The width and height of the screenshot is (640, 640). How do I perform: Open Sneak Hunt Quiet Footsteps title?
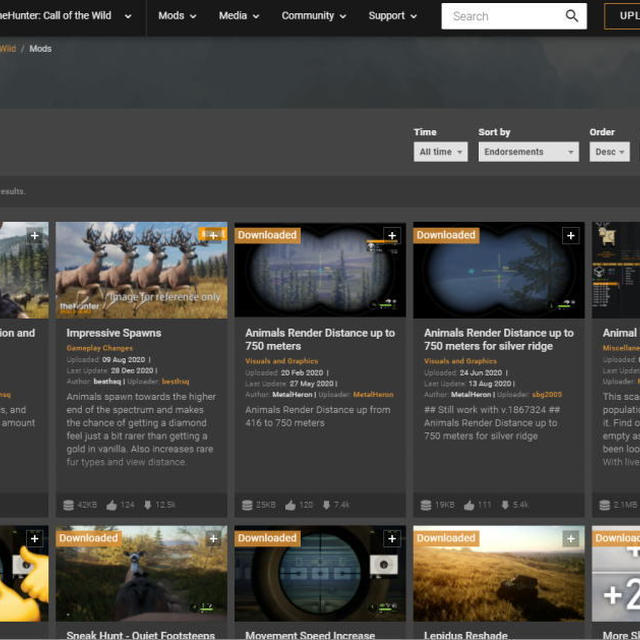click(140, 635)
